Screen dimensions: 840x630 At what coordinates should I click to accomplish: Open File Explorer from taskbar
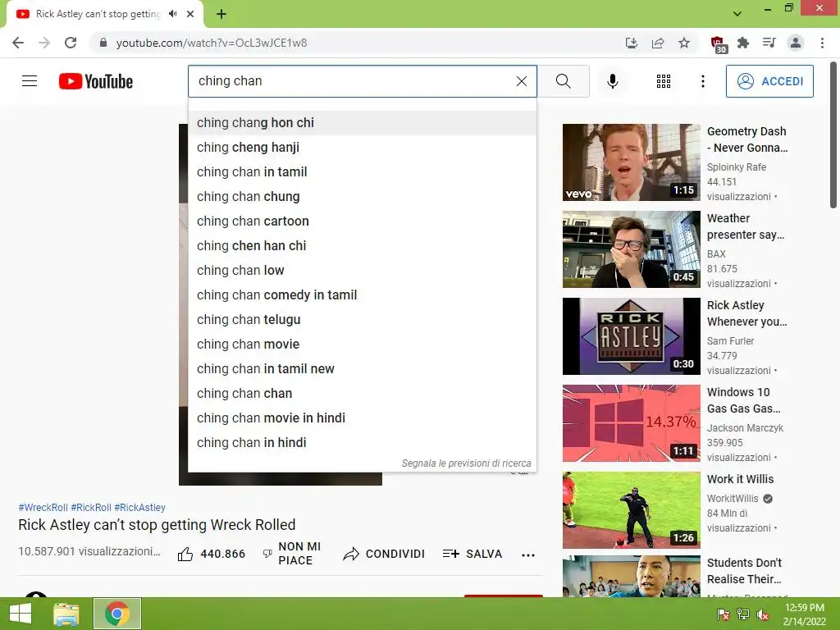pyautogui.click(x=66, y=614)
